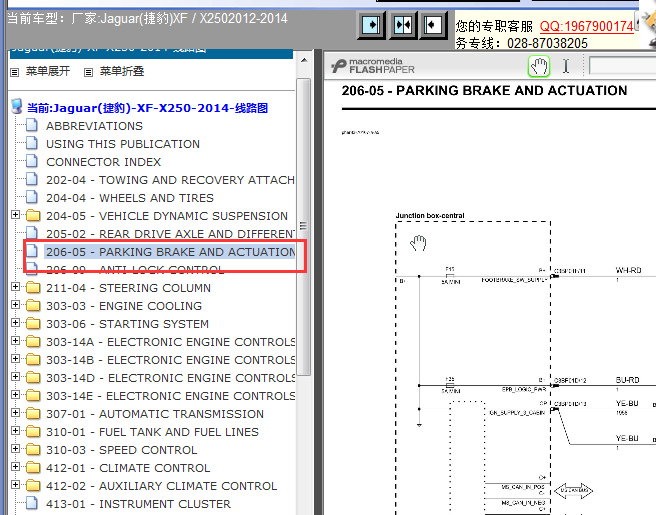This screenshot has height=515, width=656.
Task: Click current Jaguar XF-X250-2014 wiring title
Action: [147, 108]
